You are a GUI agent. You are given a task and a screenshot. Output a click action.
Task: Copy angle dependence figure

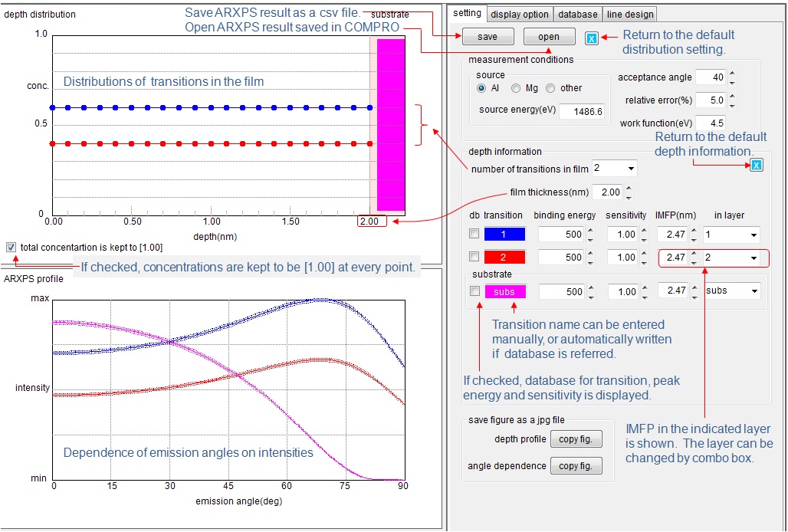click(576, 465)
